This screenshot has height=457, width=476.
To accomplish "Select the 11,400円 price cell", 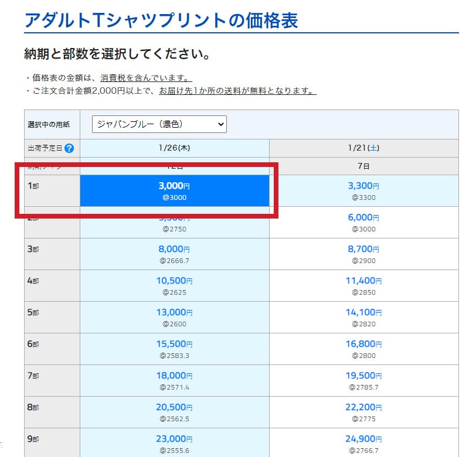I will 363,285.
